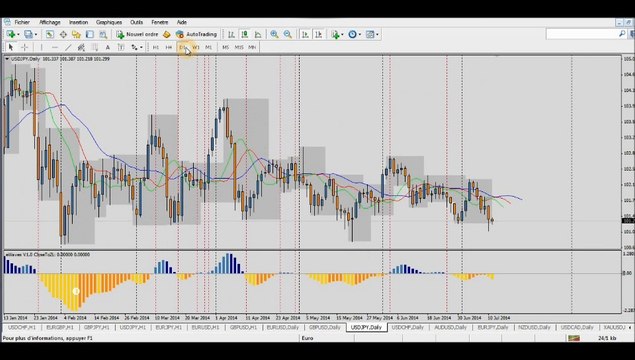Switch to the AUDUSD,Daily chart tab
Image resolution: width=635 pixels, height=360 pixels.
click(450, 327)
